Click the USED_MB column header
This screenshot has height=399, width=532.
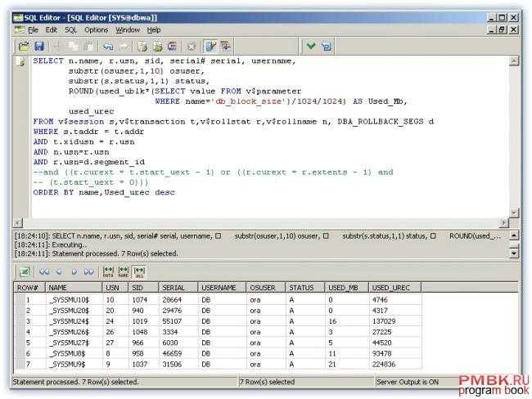(x=347, y=288)
